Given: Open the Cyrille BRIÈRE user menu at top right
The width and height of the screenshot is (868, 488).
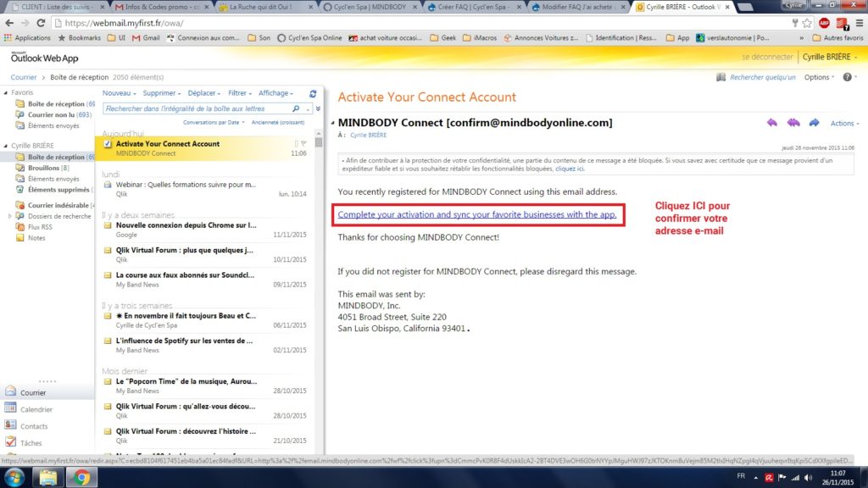Looking at the screenshot, I should (829, 57).
